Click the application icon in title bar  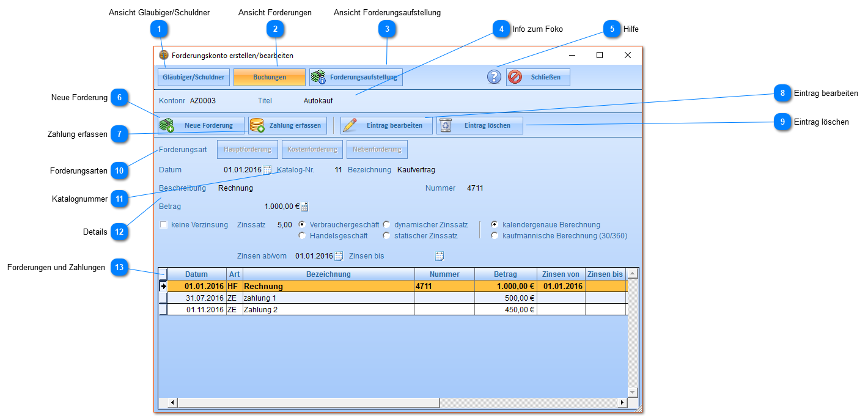click(x=164, y=55)
